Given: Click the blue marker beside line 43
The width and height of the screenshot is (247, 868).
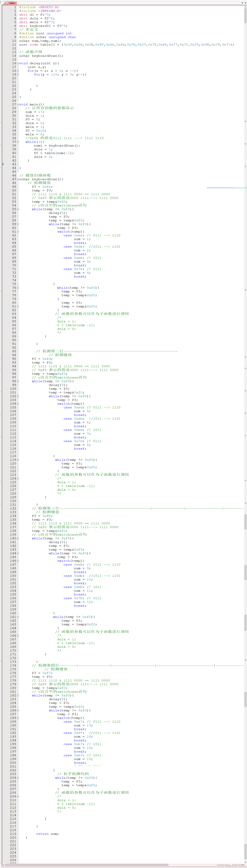Looking at the screenshot, I should click(x=3, y=164).
